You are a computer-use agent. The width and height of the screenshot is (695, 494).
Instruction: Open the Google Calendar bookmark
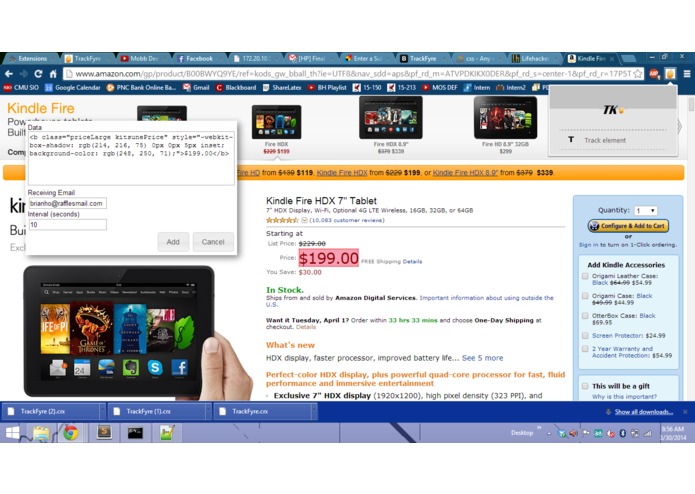pos(73,87)
